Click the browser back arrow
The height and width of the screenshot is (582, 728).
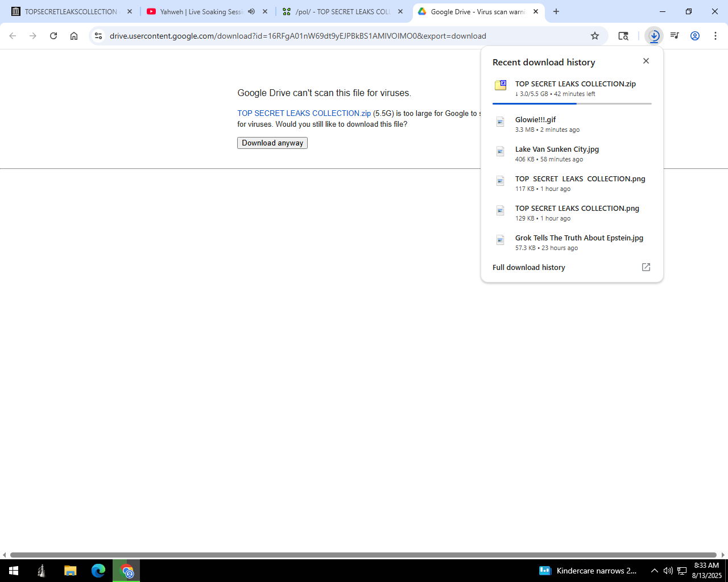[x=13, y=36]
